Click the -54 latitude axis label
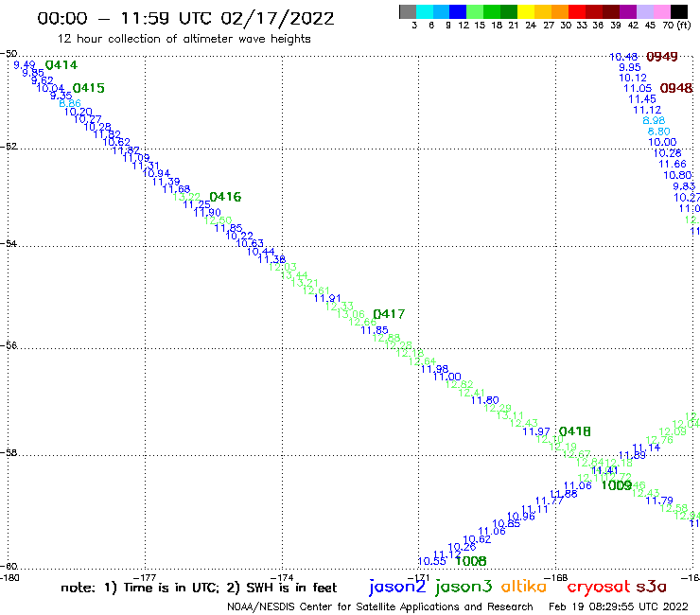This screenshot has height=615, width=700. point(9,244)
